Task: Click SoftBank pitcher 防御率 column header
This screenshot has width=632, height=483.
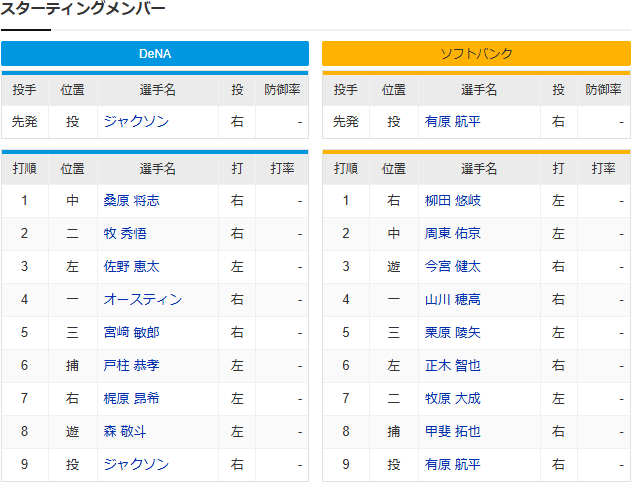Action: (x=603, y=90)
